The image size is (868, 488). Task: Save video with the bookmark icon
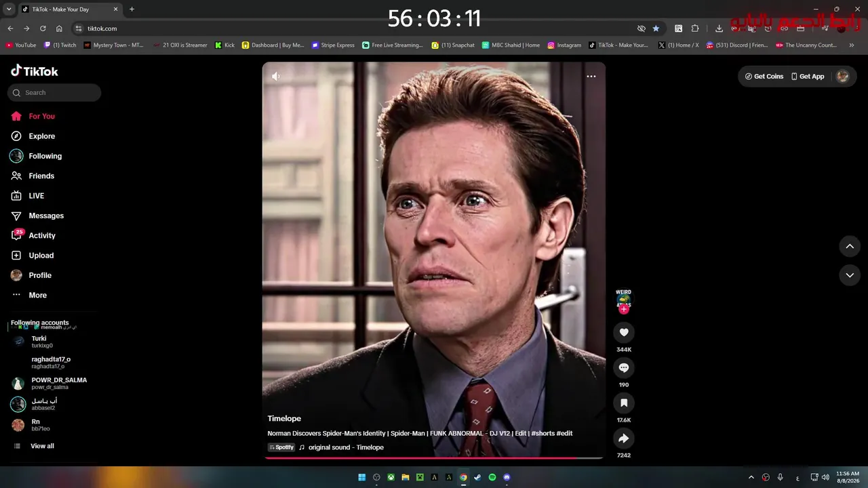point(624,403)
